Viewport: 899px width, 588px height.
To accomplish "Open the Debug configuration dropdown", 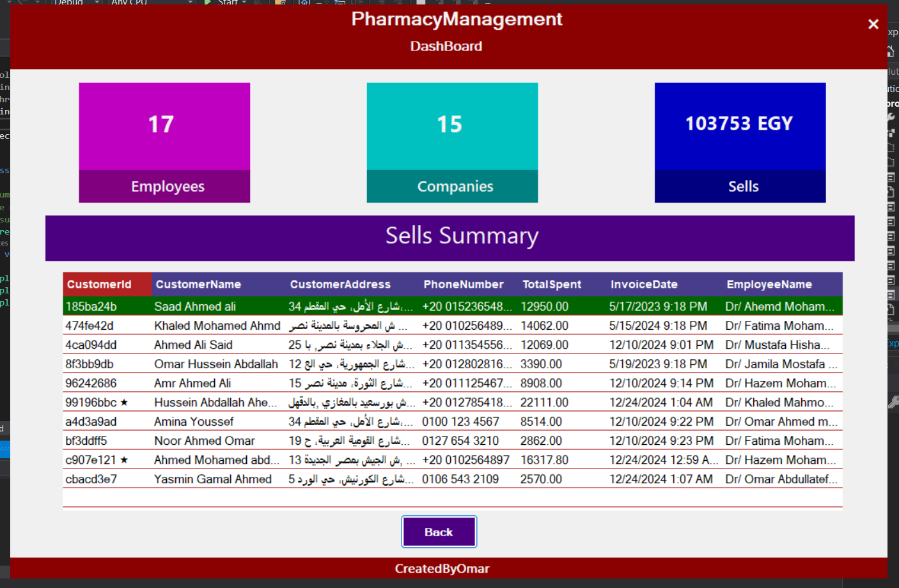I will click(97, 3).
